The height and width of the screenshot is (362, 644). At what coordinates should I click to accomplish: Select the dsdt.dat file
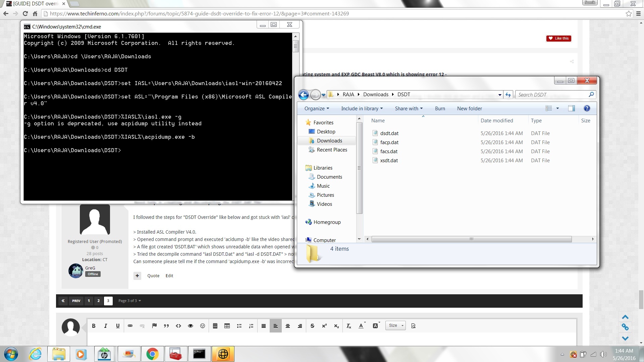pos(389,133)
